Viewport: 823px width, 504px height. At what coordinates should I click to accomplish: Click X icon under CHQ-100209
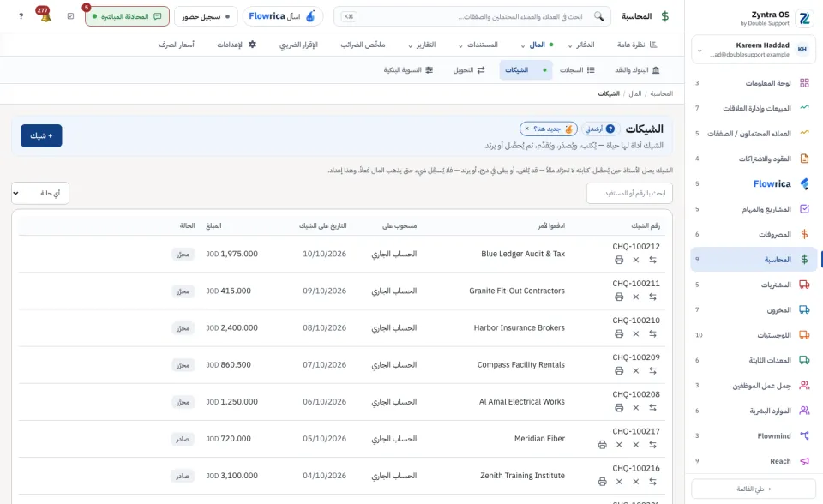tap(635, 370)
